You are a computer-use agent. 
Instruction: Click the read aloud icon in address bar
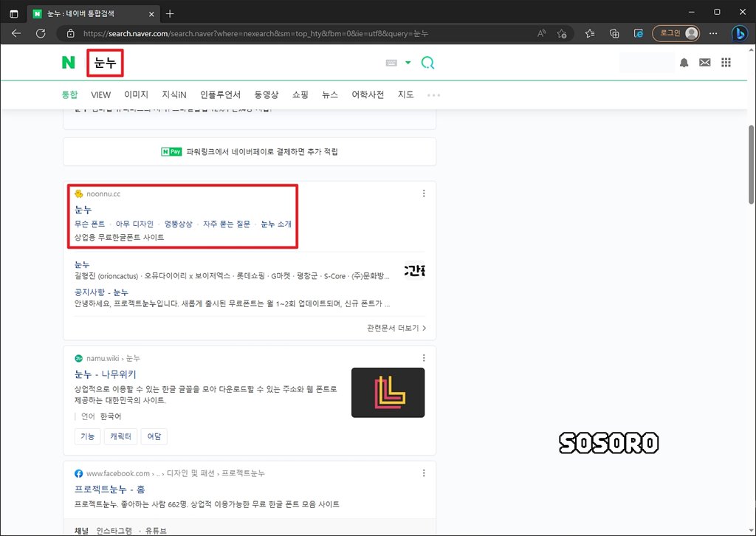pos(541,33)
